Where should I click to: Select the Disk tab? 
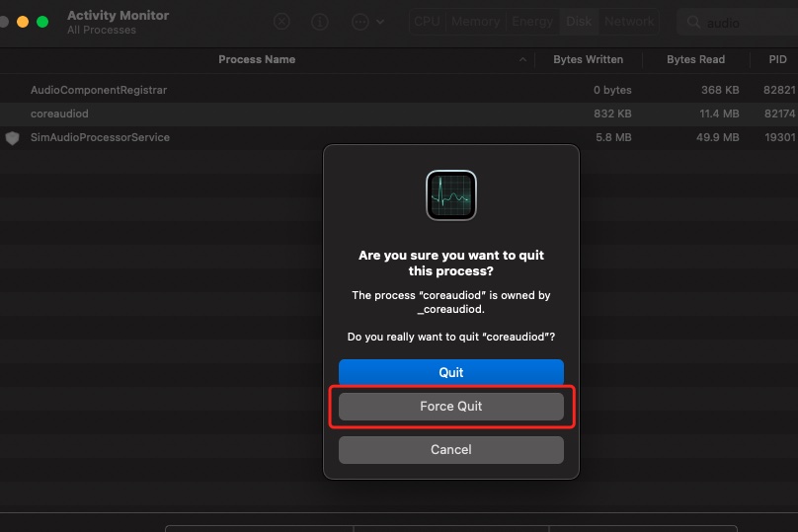(x=579, y=22)
